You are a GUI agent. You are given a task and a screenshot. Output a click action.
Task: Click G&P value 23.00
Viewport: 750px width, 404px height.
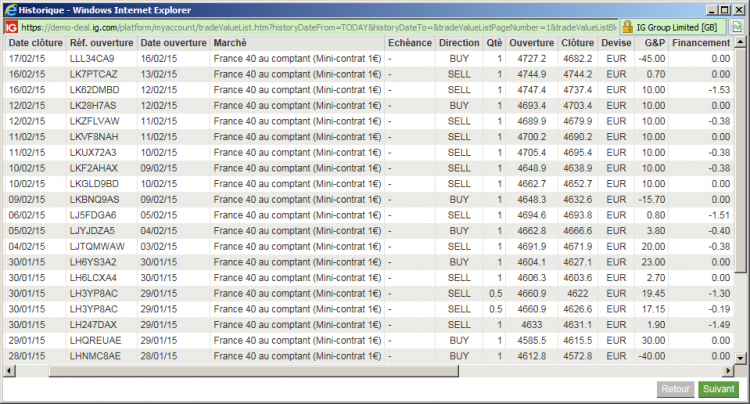coord(653,262)
